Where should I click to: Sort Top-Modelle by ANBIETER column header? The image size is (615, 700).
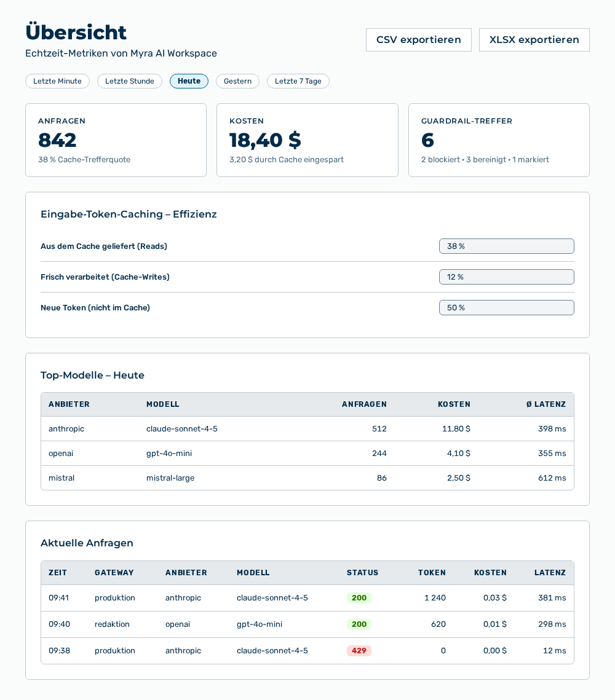[x=69, y=404]
